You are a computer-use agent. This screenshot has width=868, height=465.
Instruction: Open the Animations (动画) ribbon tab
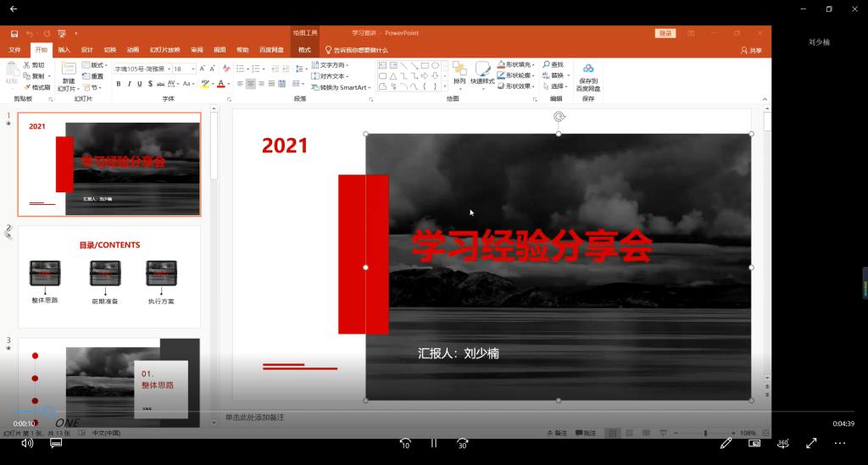tap(133, 50)
